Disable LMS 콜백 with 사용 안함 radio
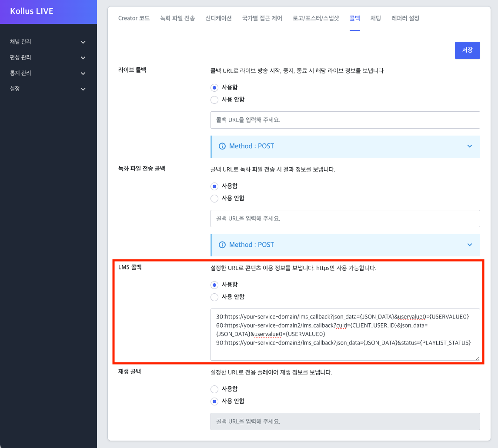 214,297
